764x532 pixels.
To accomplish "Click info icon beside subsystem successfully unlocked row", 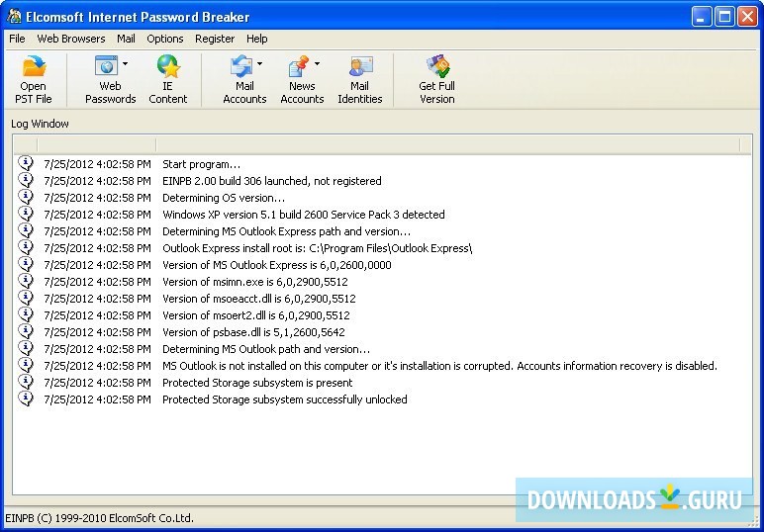I will point(26,399).
